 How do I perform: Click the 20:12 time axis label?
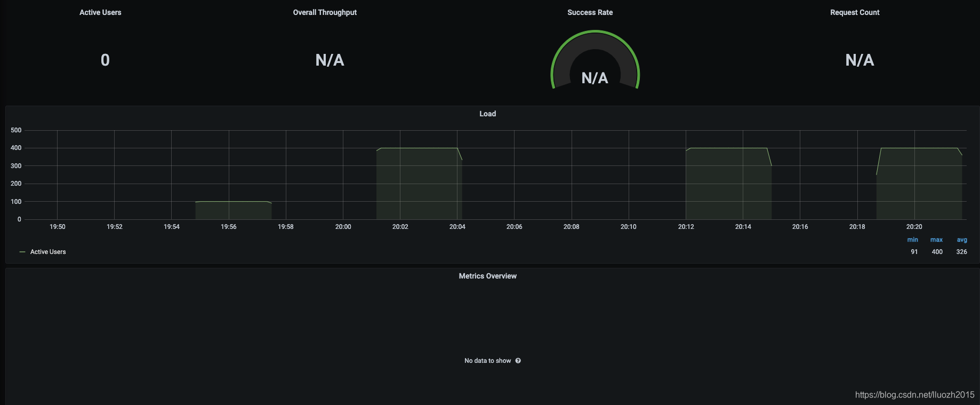[x=686, y=227]
